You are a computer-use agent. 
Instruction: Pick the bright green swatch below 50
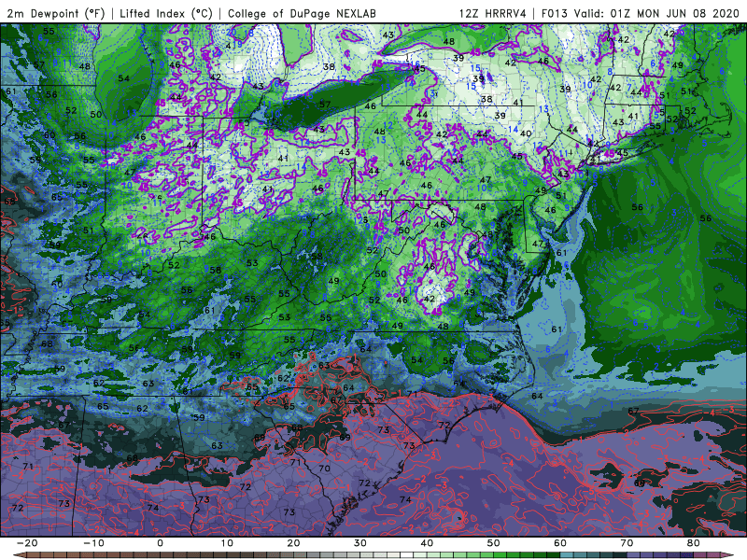(x=500, y=554)
